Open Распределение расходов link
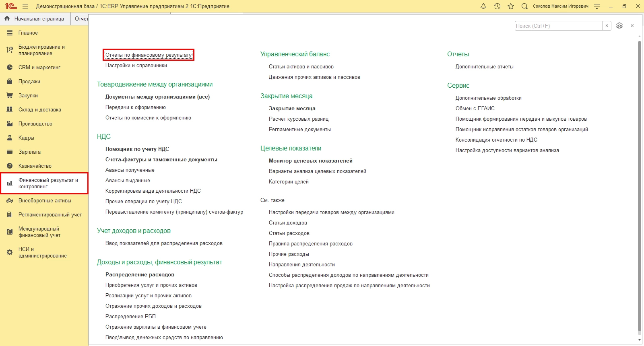The image size is (644, 346). click(x=140, y=275)
